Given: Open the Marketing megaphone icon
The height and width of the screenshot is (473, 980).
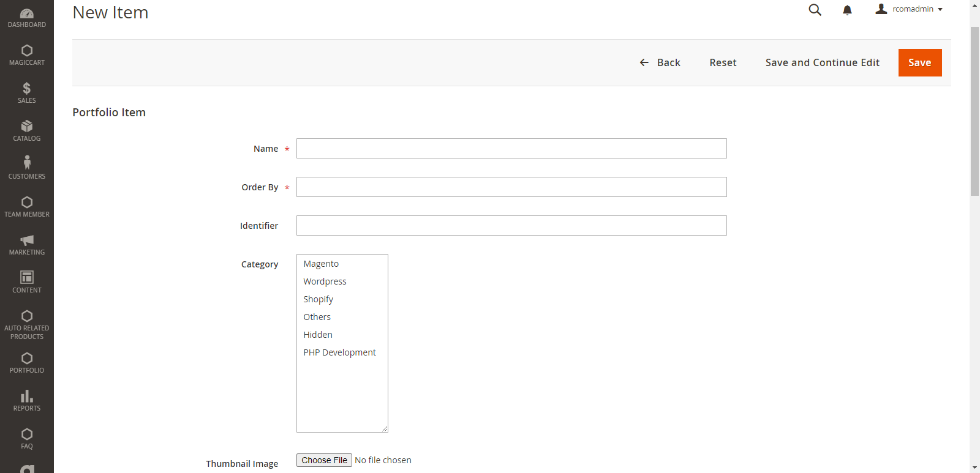Looking at the screenshot, I should (x=27, y=240).
